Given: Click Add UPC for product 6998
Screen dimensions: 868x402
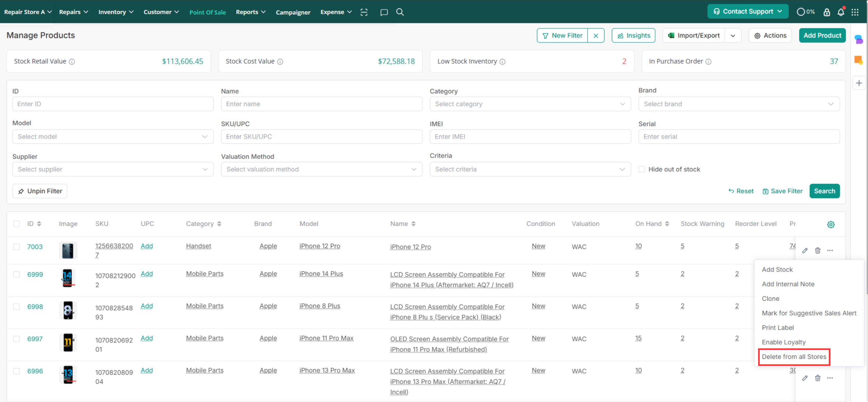Looking at the screenshot, I should tap(147, 306).
